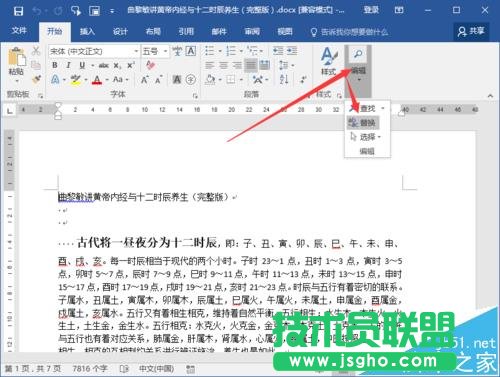The width and height of the screenshot is (500, 377).
Task: Click the Borders icon
Action: tap(231, 80)
